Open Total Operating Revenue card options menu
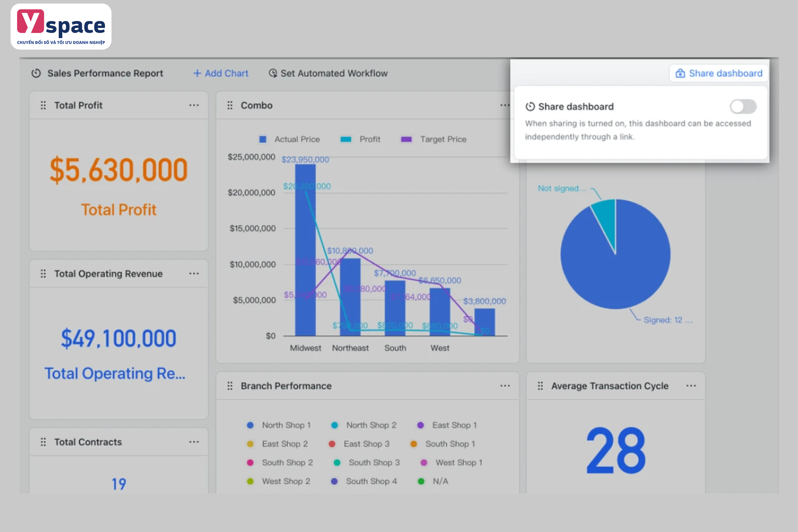Screen dimensions: 798x532 pos(194,273)
